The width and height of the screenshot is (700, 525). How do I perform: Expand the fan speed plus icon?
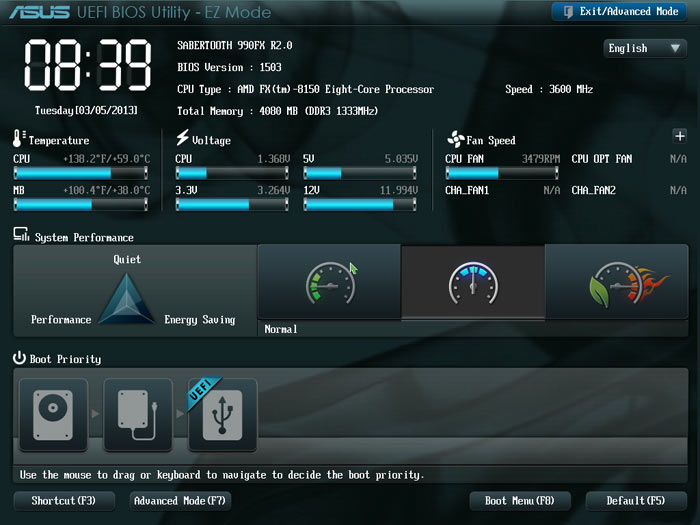(x=679, y=136)
